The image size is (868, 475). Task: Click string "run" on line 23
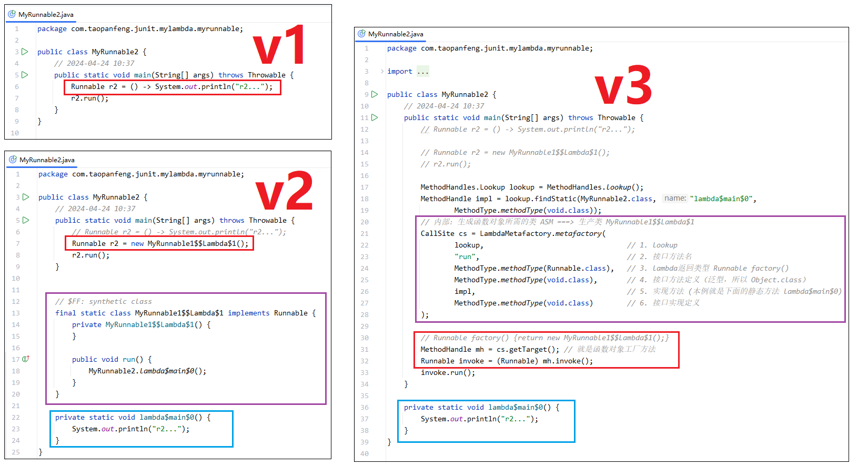pos(465,257)
